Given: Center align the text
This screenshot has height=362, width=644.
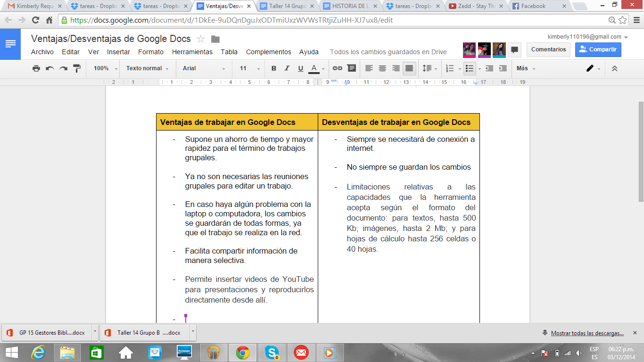Looking at the screenshot, I should pos(382,68).
